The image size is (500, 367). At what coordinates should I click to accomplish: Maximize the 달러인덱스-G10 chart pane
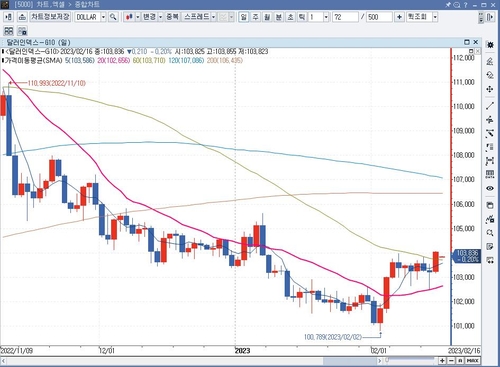point(467,42)
